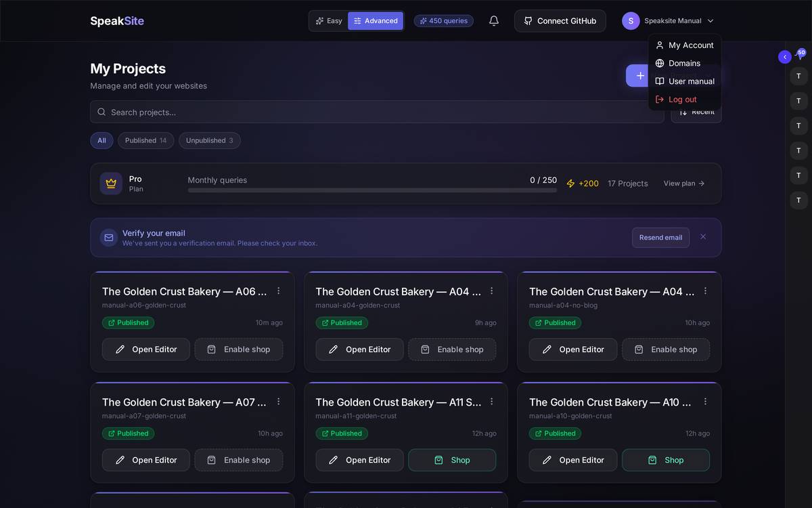Open Shop for manual-a10-golden-crust project

(x=666, y=460)
